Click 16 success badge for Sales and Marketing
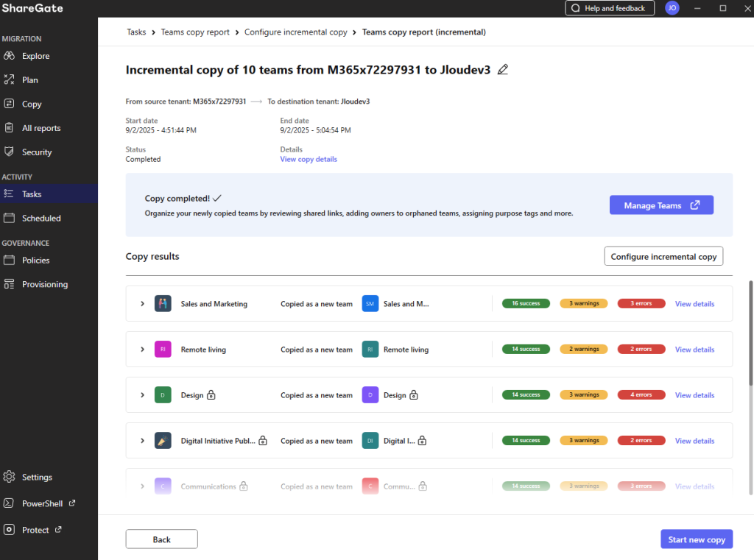The width and height of the screenshot is (754, 560). click(x=526, y=304)
